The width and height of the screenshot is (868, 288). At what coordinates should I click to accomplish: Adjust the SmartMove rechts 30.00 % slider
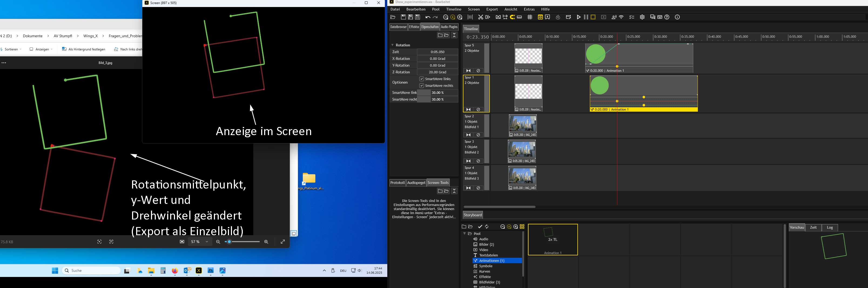coord(438,99)
